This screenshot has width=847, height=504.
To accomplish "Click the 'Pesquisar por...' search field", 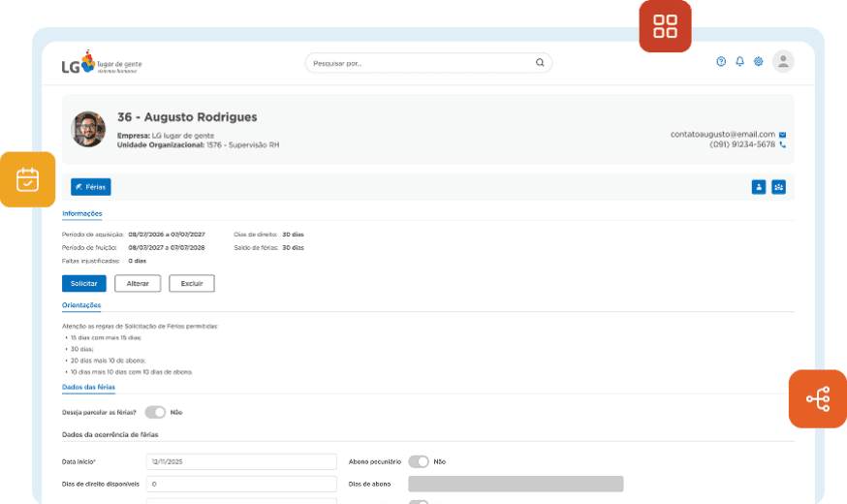I will coord(422,63).
